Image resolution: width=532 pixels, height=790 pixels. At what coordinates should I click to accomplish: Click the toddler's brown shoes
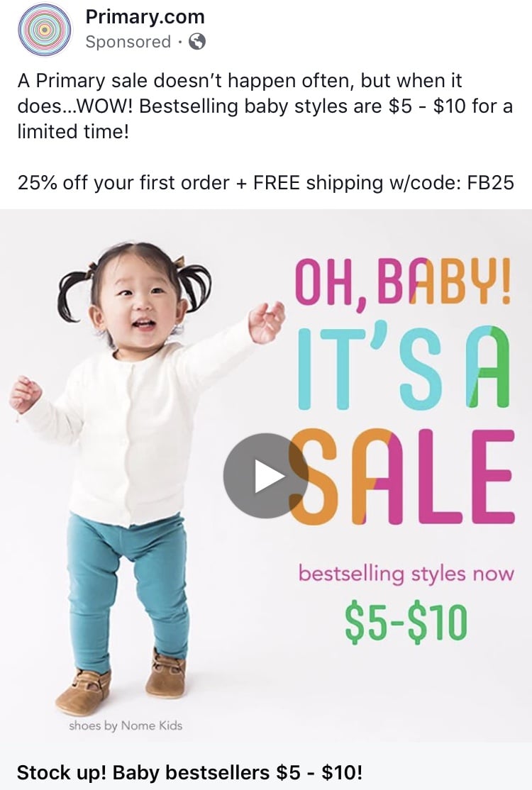[121, 680]
